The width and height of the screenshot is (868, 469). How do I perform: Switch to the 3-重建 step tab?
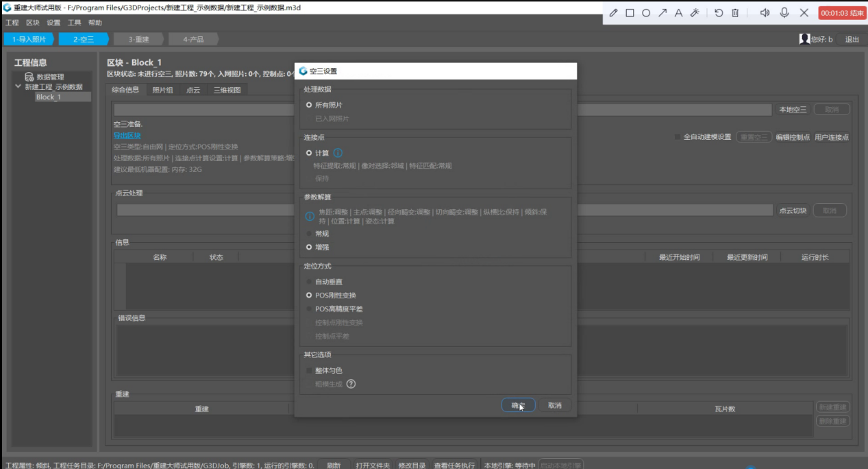(x=138, y=39)
